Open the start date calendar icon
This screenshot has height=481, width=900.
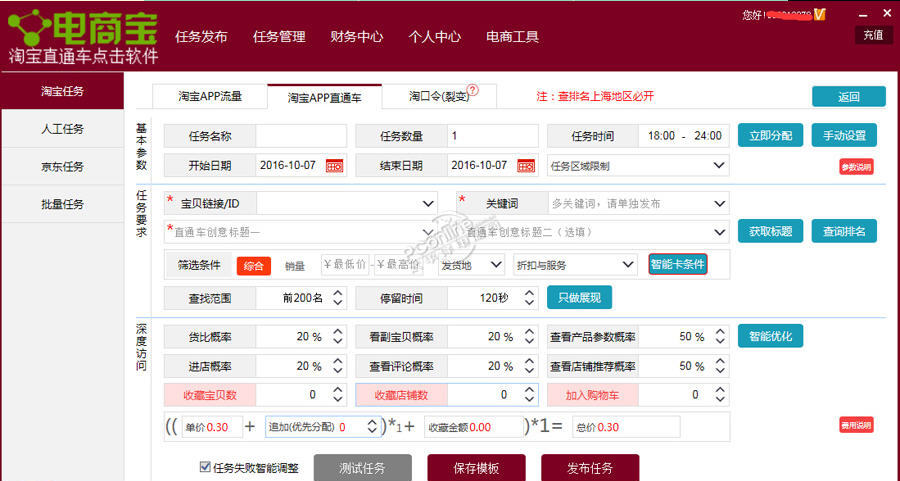pos(335,166)
